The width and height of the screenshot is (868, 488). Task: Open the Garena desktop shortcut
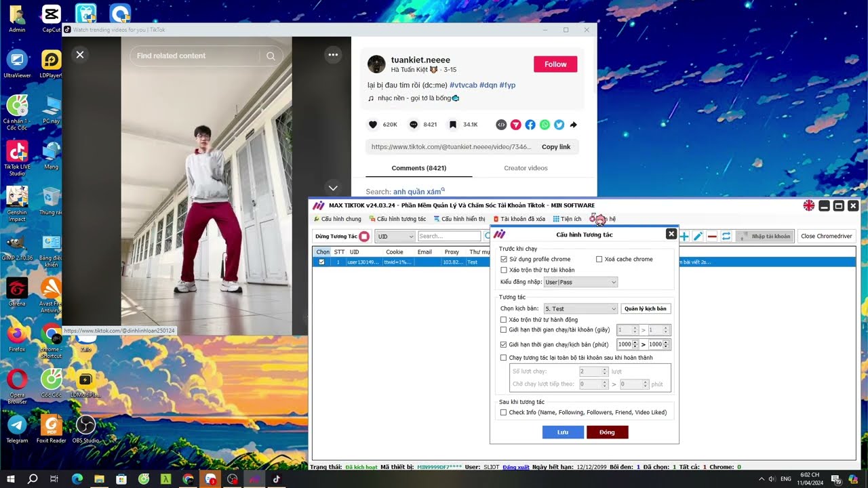(x=17, y=291)
